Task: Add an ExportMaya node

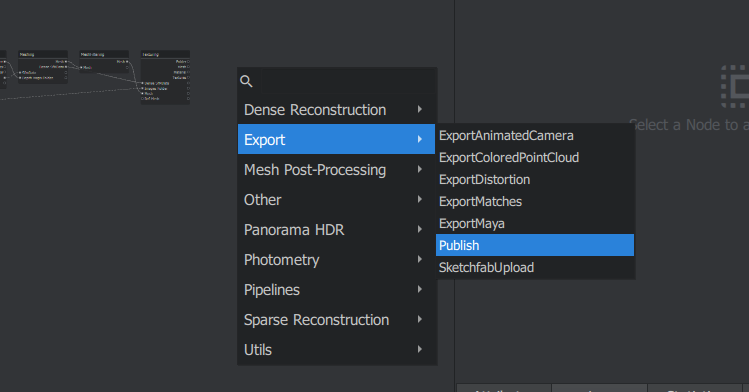Action: (535, 223)
